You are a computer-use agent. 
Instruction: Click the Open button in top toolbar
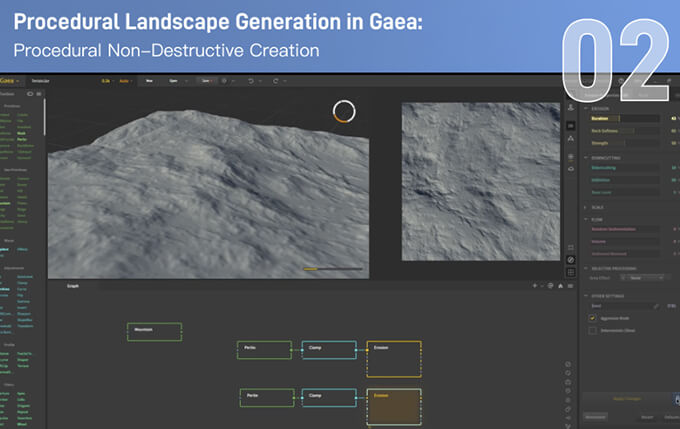pyautogui.click(x=173, y=81)
